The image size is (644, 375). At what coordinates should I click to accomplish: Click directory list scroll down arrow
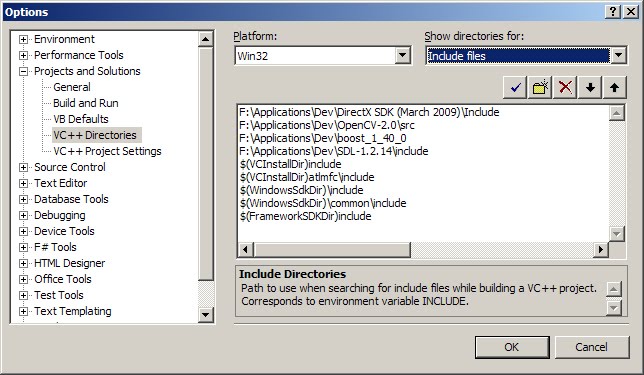tap(616, 234)
